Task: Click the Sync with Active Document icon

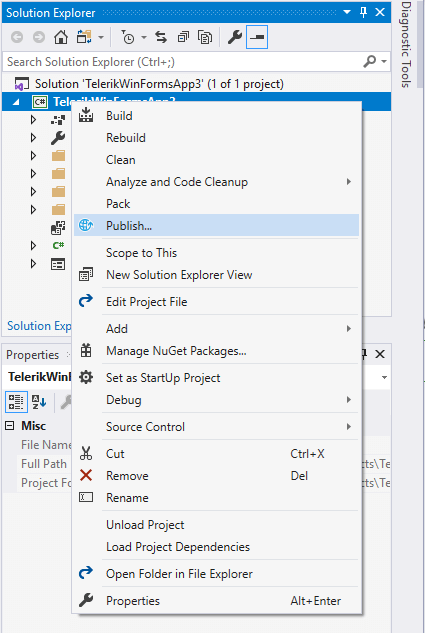Action: pos(161,38)
